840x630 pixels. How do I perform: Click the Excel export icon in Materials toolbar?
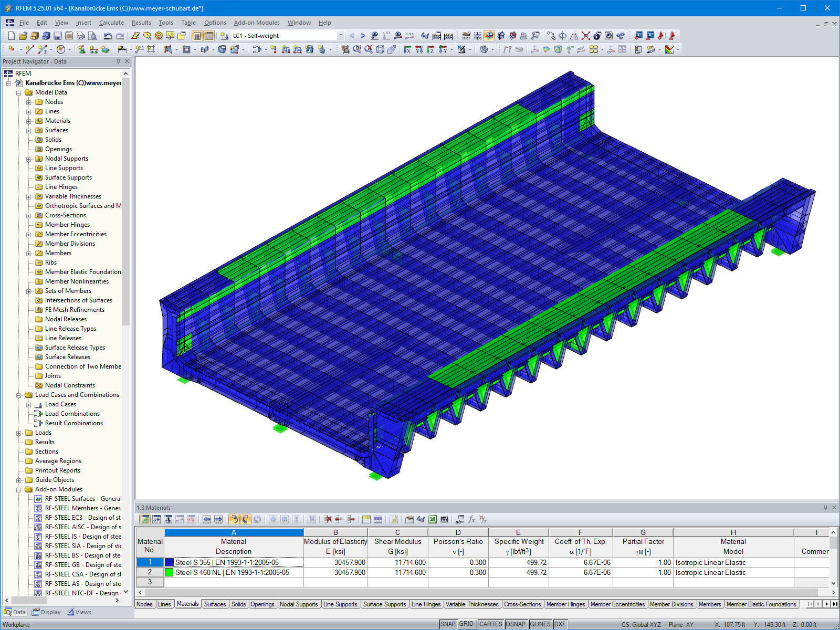433,519
